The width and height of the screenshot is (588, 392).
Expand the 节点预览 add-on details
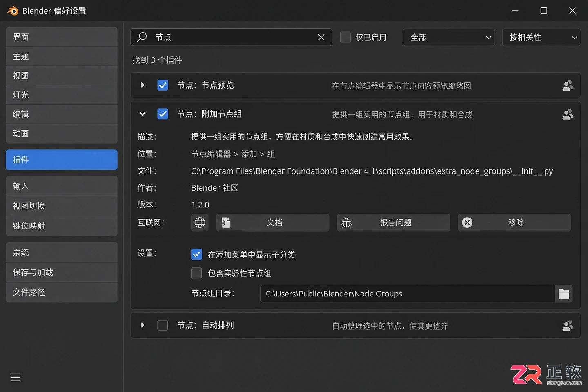tap(143, 85)
